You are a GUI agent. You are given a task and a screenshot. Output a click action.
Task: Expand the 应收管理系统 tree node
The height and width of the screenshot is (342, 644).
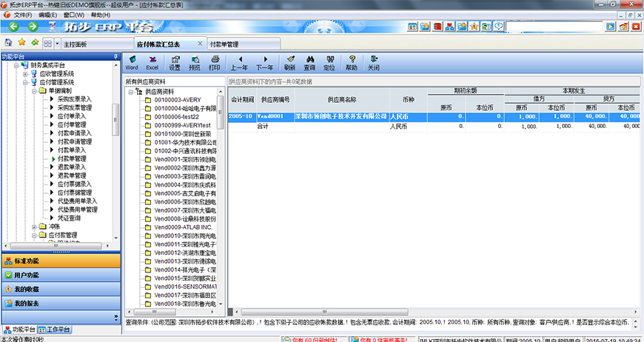point(26,74)
